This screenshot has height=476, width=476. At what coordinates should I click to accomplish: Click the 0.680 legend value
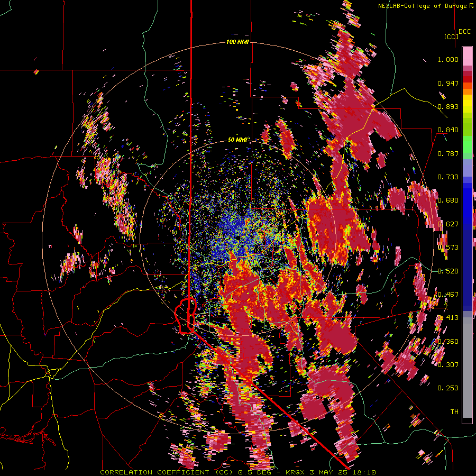pyautogui.click(x=448, y=200)
